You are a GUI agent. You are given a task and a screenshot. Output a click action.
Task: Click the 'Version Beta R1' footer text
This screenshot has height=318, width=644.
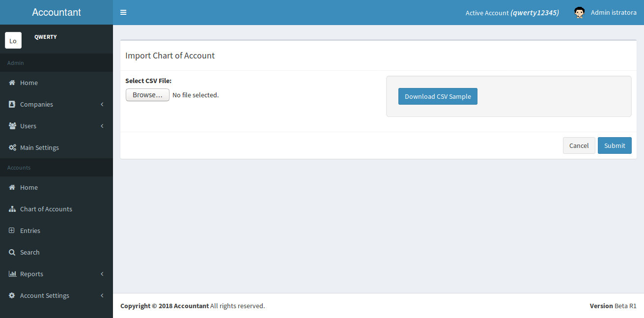613,306
